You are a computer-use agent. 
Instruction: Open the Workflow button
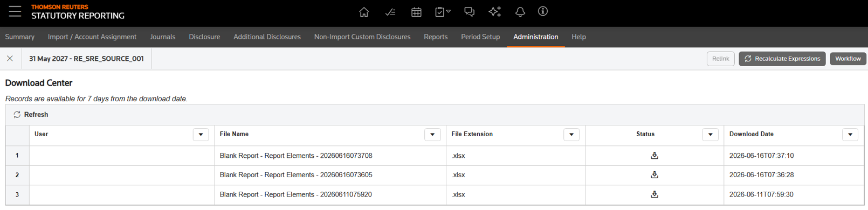(x=848, y=59)
